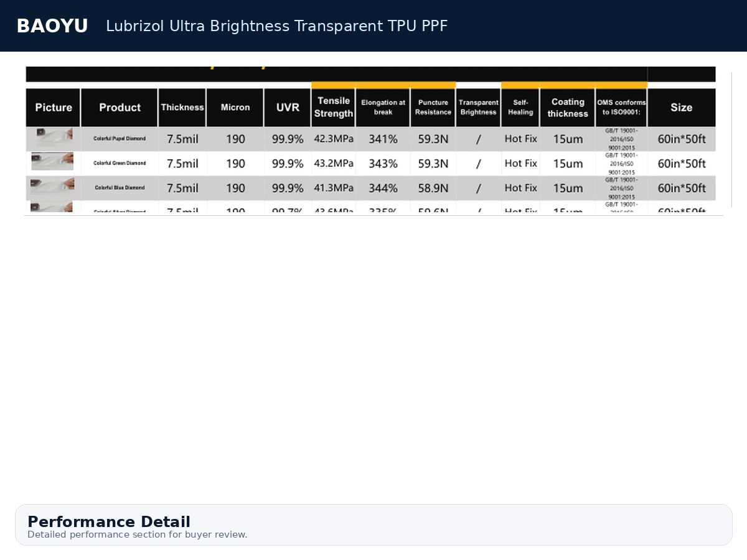Click 99.9% UVR in Colorful Green Diamond row
Screen dimensions: 747x560
tap(288, 164)
